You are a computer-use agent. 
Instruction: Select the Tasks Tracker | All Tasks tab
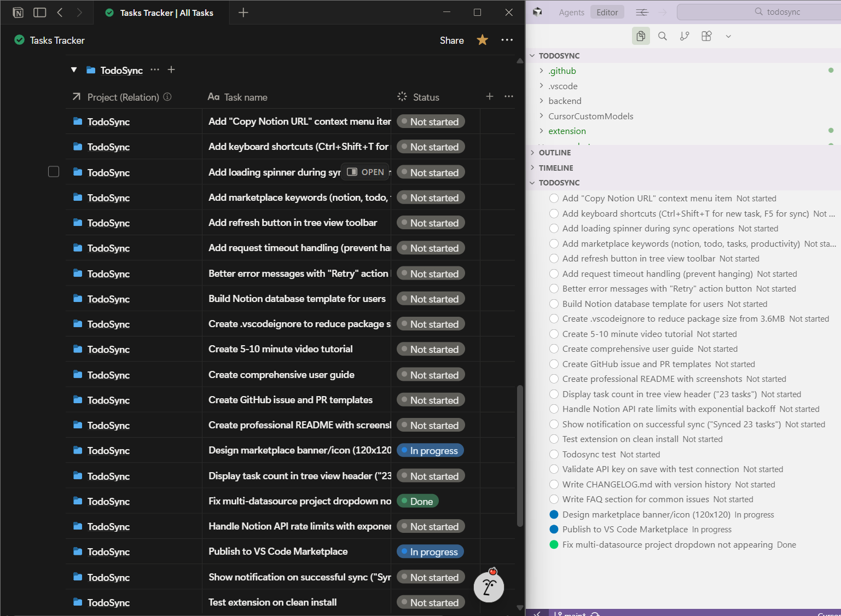[160, 13]
